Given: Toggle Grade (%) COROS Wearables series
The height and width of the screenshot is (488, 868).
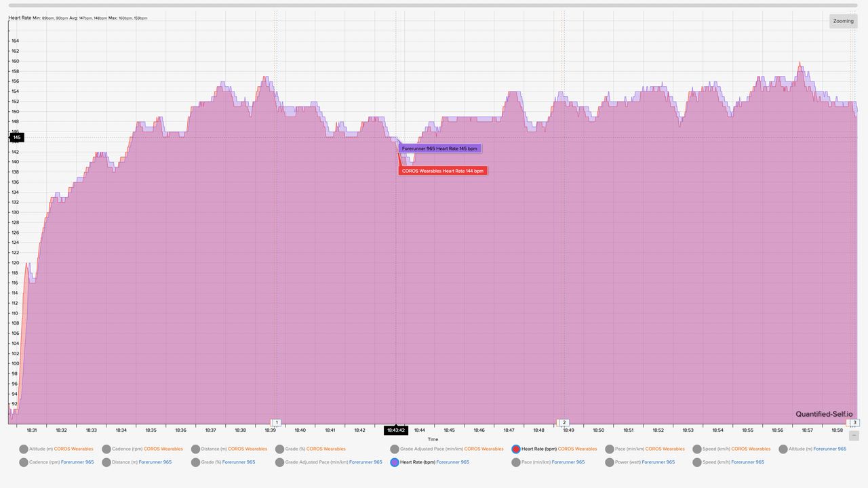Looking at the screenshot, I should tap(310, 449).
